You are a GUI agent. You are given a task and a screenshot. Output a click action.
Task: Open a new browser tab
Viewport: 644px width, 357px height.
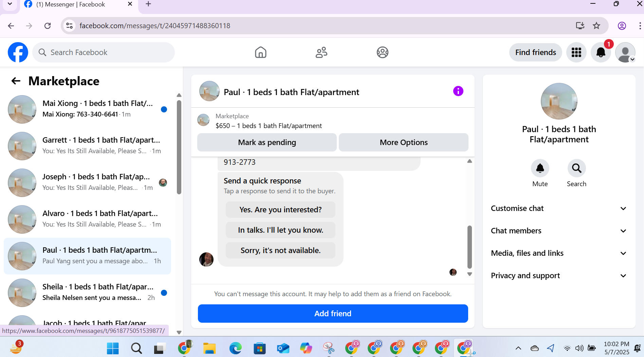click(x=148, y=4)
